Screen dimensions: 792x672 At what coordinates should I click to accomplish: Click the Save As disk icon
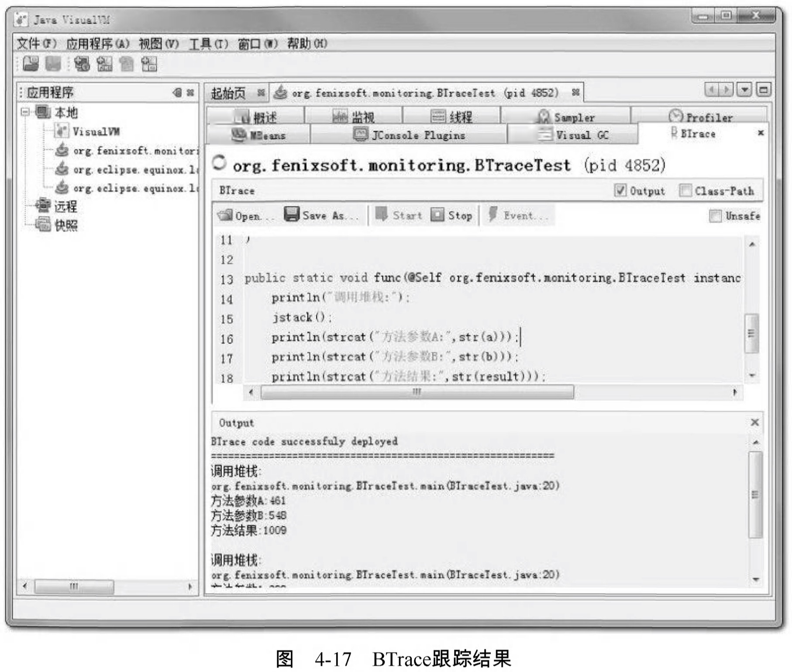coord(291,214)
